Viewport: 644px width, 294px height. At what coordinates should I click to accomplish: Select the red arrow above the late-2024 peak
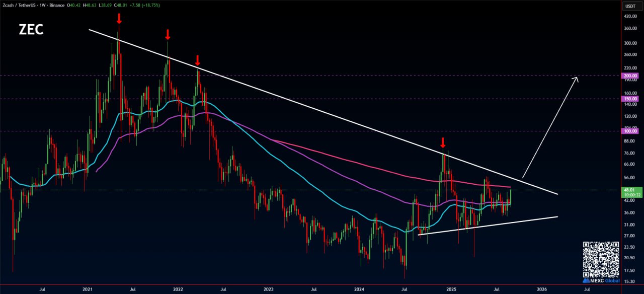pos(443,142)
